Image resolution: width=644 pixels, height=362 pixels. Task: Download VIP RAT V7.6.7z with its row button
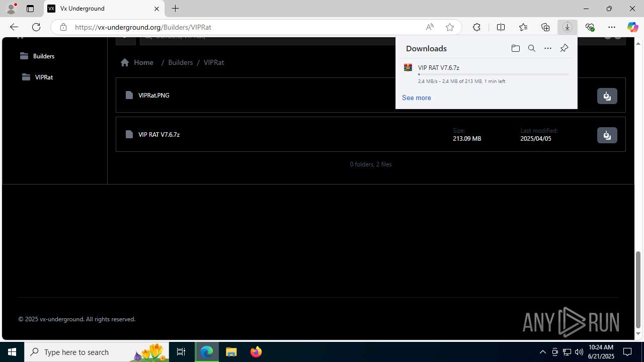click(607, 135)
